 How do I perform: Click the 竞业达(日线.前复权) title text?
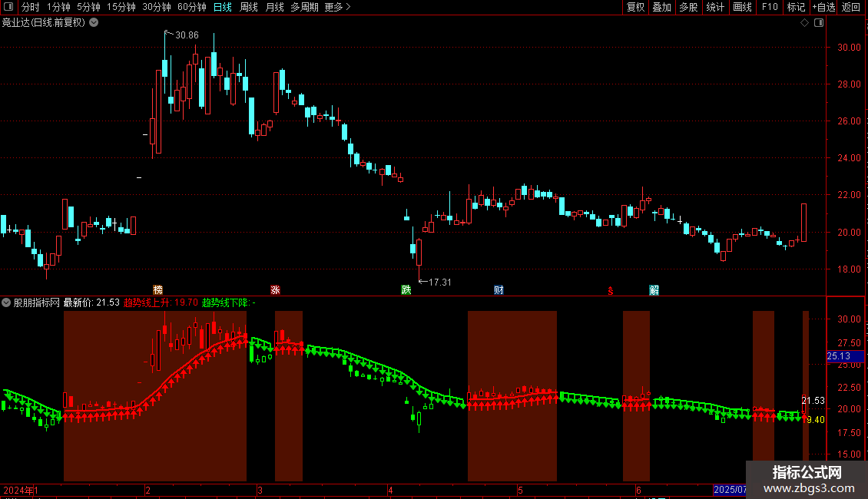(44, 23)
